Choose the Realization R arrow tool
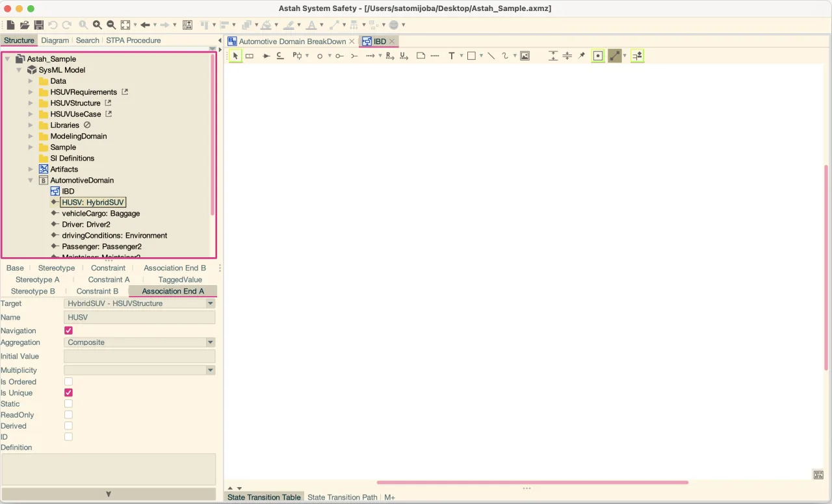The width and height of the screenshot is (832, 504). tap(390, 56)
